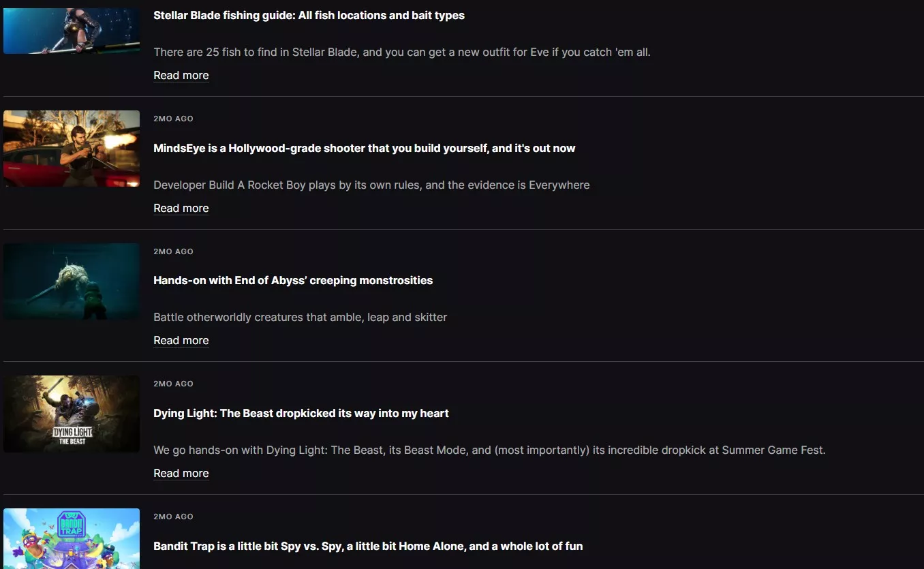Screen dimensions: 924x569
Task: Open the End of Abyss creature thumbnail
Action: point(72,281)
